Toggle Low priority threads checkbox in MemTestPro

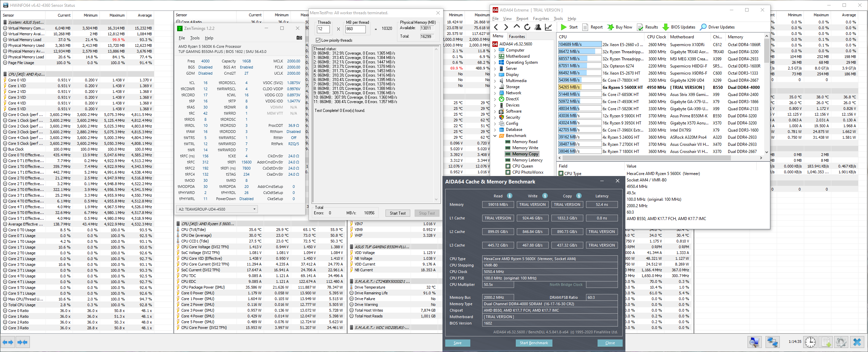tap(318, 40)
